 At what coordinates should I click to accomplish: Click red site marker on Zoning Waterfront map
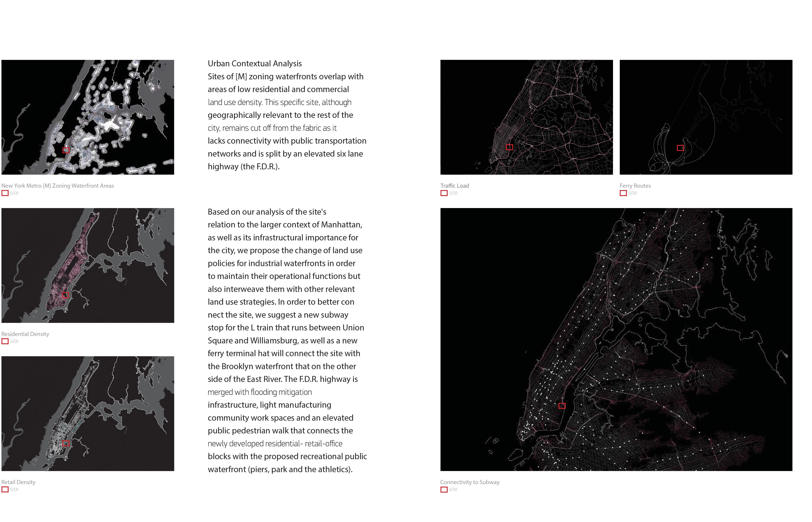click(66, 150)
